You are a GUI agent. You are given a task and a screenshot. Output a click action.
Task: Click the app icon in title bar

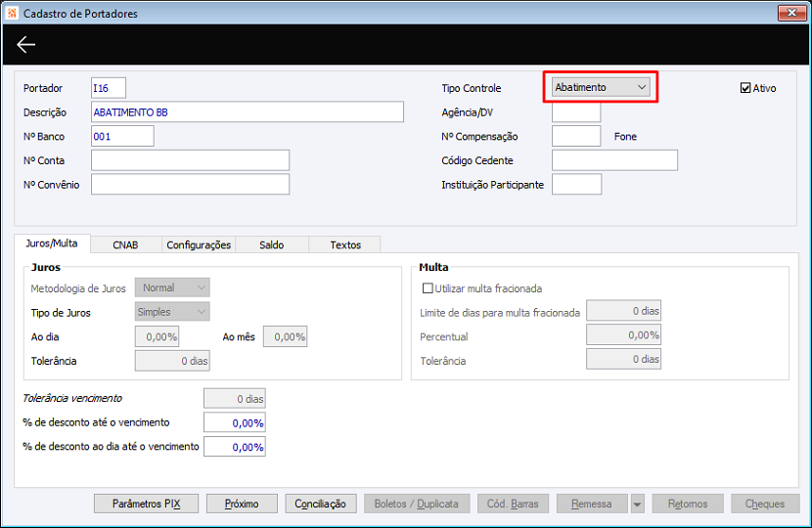tap(12, 13)
